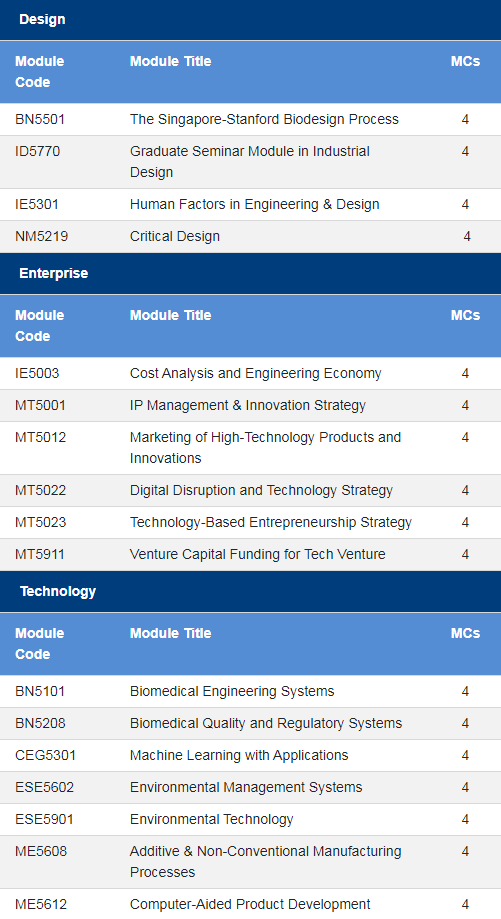Select IP Management & Innovation Strategy
501x919 pixels.
click(x=248, y=406)
